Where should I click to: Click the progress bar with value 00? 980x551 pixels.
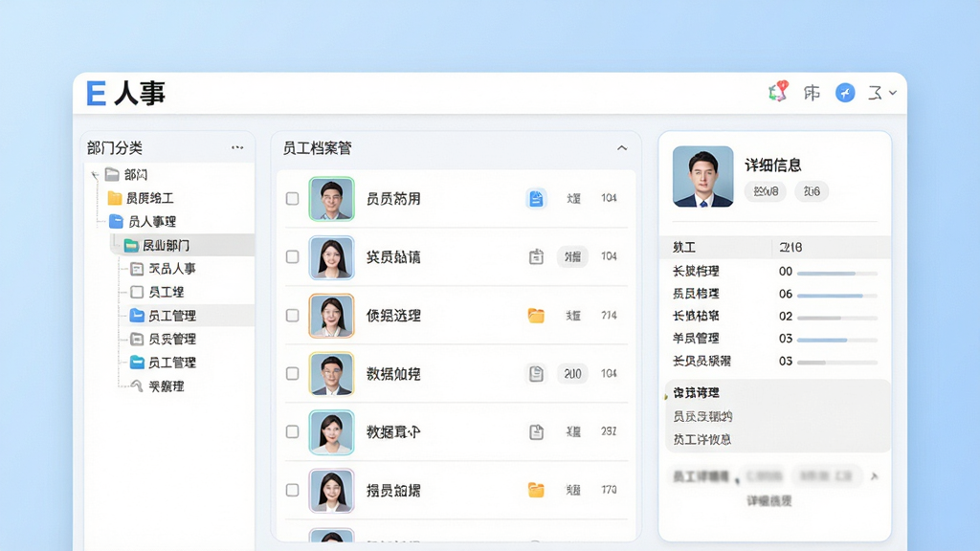click(x=837, y=274)
